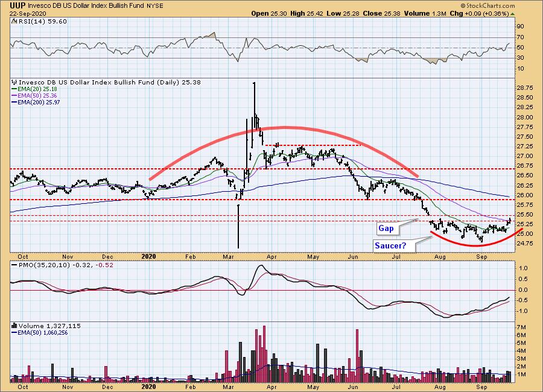Click the Mar label on price panel axis
The width and height of the screenshot is (543, 392).
tap(228, 256)
